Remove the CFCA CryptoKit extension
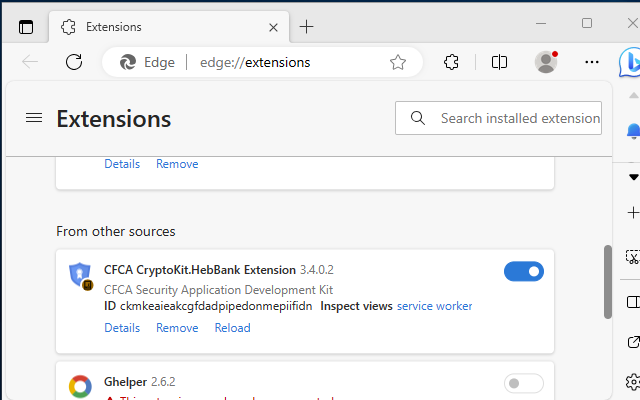This screenshot has height=400, width=640. (177, 328)
